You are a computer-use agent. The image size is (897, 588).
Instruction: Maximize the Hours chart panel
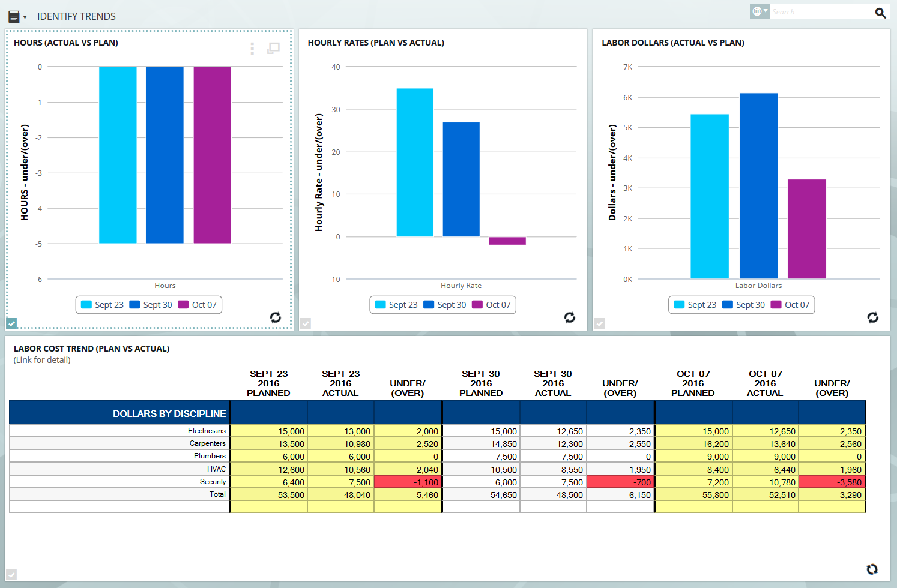[273, 48]
